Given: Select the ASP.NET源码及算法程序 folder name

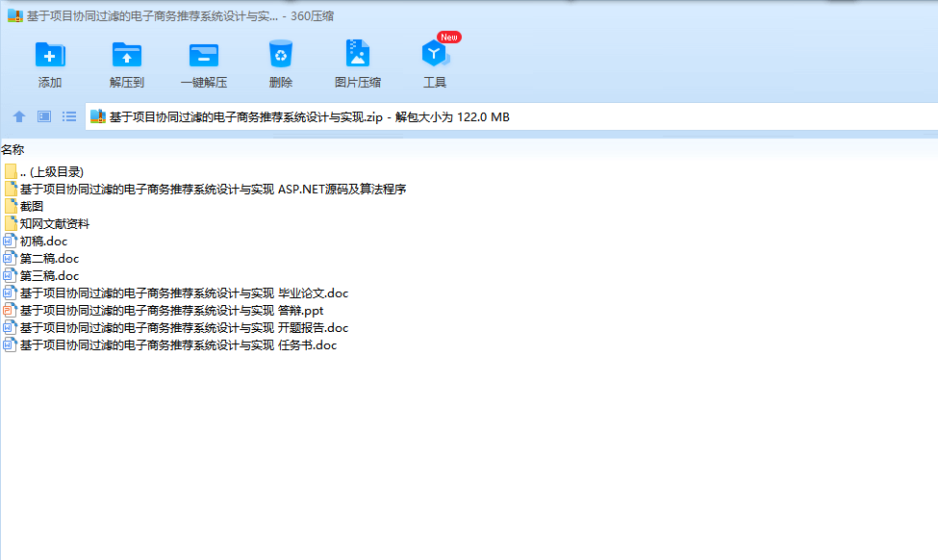Looking at the screenshot, I should click(213, 189).
